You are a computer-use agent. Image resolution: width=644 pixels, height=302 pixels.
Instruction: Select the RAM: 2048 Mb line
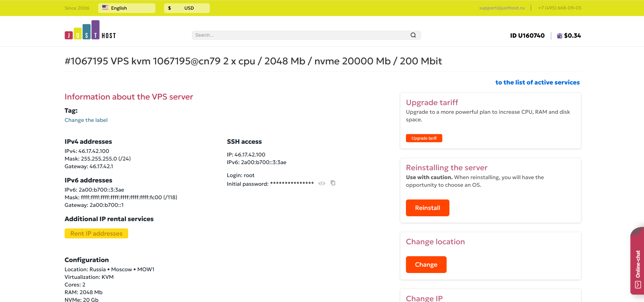click(x=83, y=292)
